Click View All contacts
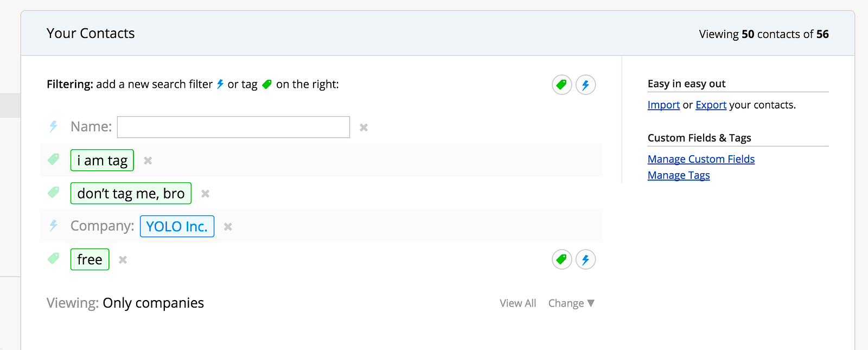This screenshot has width=868, height=350. click(518, 303)
